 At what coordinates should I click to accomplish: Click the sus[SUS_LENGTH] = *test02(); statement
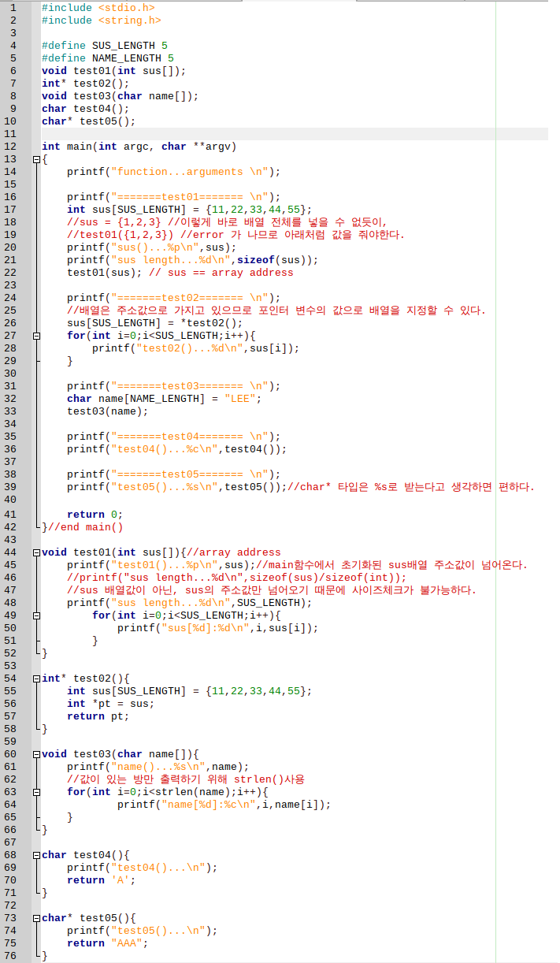pos(155,323)
